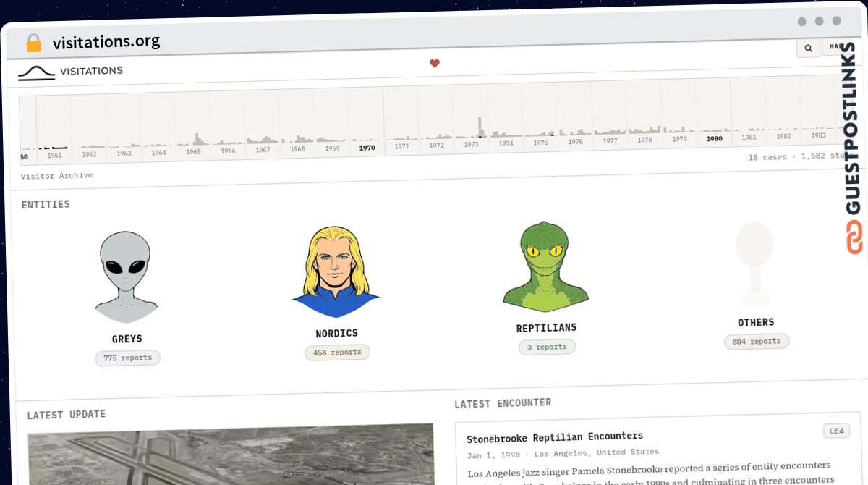Open the Latest Update aerial photo
868x485 pixels.
231,455
